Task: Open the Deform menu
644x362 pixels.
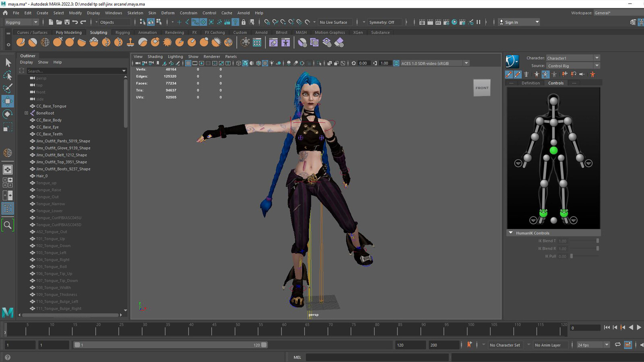Action: pos(168,13)
